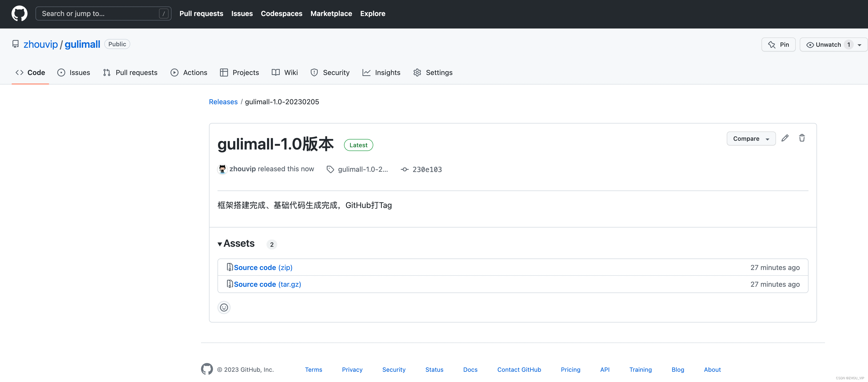Open the Compare dropdown
Screen dimensions: 868x382
click(x=751, y=138)
